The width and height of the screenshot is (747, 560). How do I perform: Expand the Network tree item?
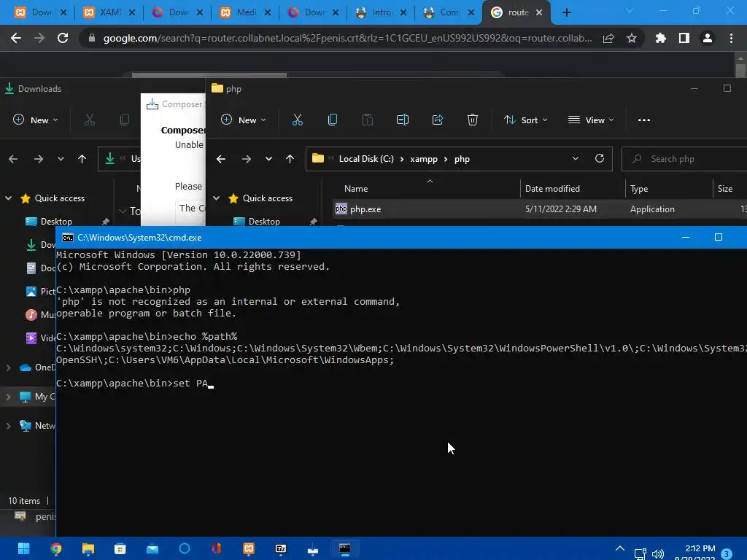click(x=9, y=426)
